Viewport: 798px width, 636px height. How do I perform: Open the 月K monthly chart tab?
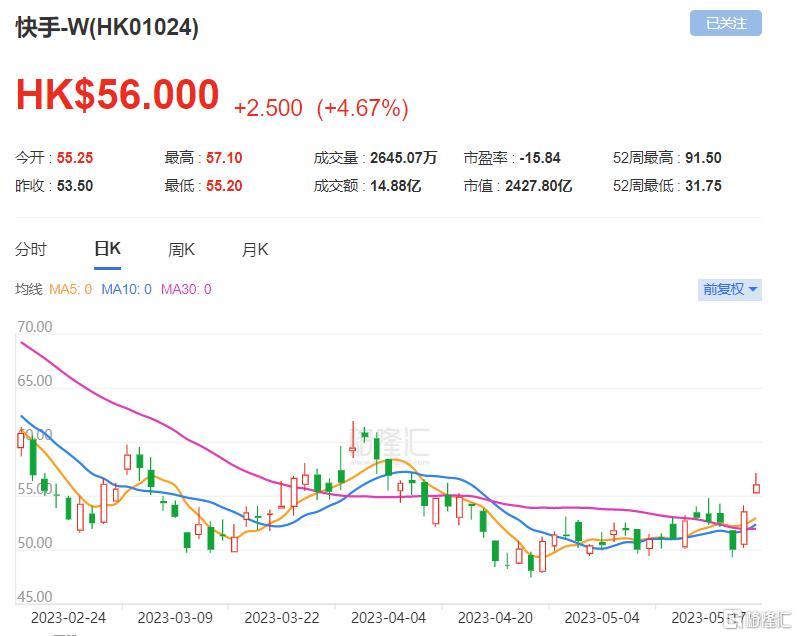point(255,249)
